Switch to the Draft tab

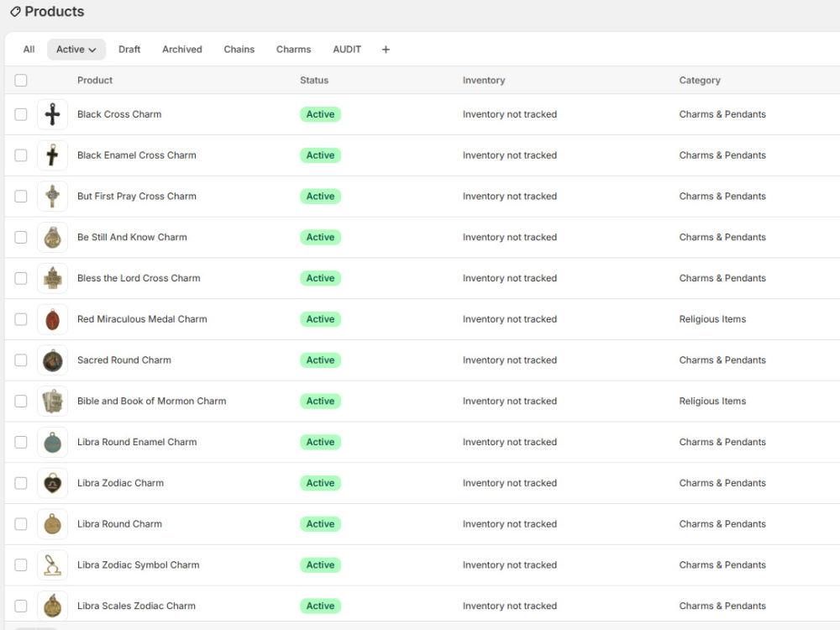point(129,50)
